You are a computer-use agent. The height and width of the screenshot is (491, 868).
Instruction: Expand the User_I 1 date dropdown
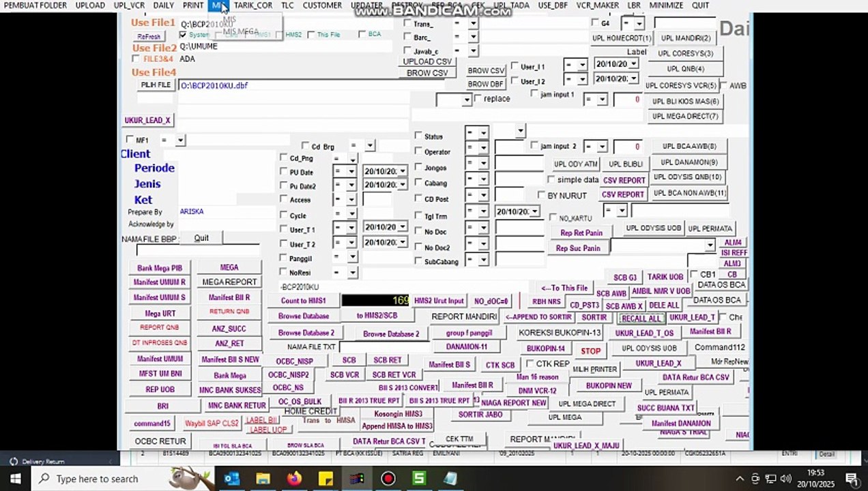tap(633, 63)
